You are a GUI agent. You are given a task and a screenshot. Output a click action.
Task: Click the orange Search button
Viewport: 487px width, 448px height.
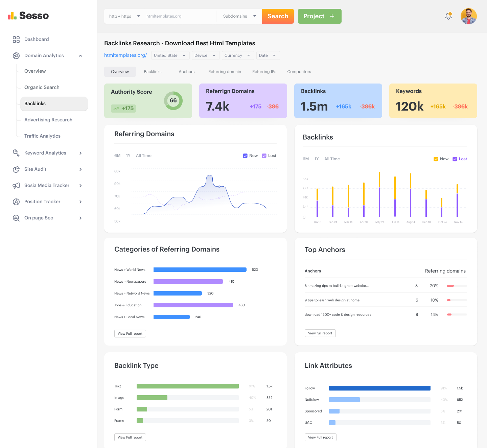point(278,16)
